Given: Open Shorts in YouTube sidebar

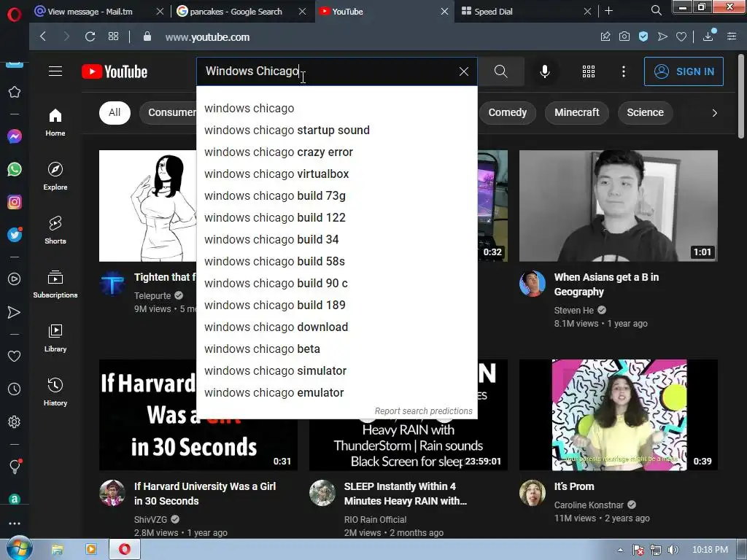Looking at the screenshot, I should pos(55,230).
